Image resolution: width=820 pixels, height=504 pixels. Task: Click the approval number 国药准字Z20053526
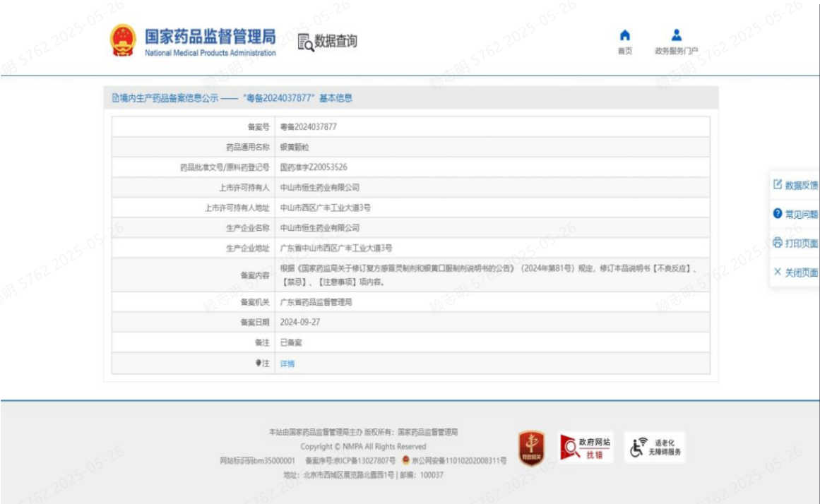[x=314, y=167]
